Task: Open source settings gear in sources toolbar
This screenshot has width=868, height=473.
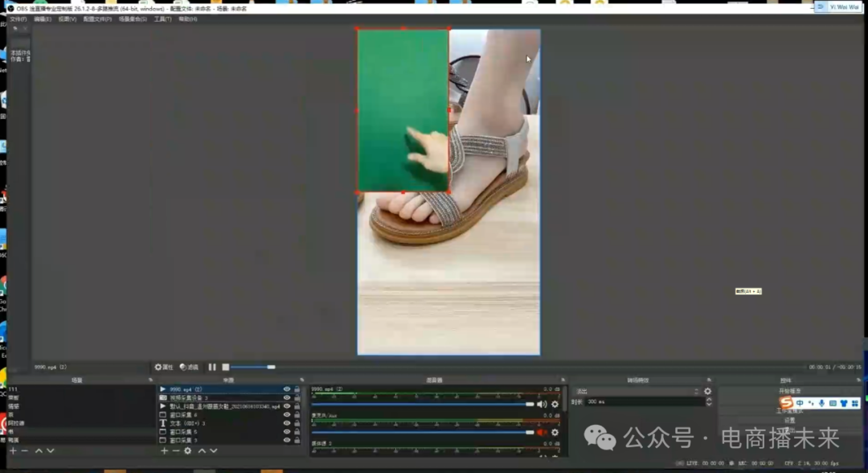Action: click(188, 451)
